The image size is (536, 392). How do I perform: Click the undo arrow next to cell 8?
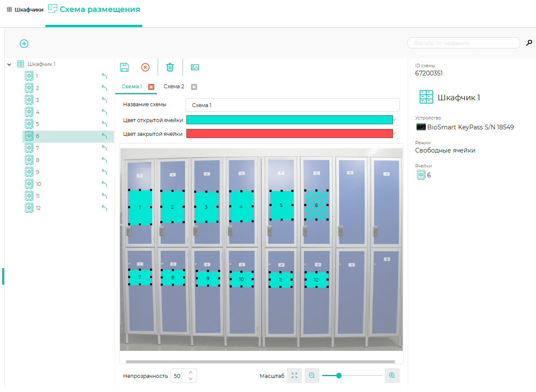tap(104, 160)
